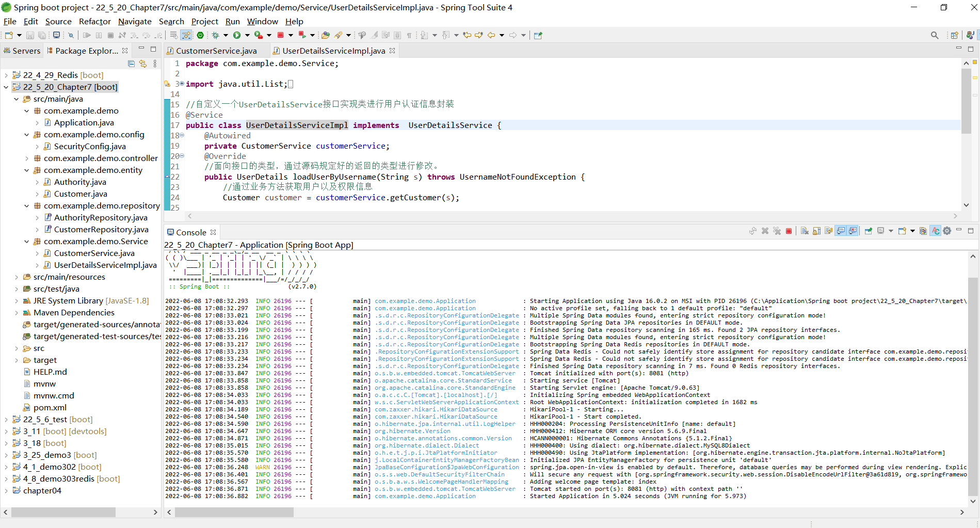Close the Console view tab
Viewport: 980px width, 528px height.
point(213,232)
